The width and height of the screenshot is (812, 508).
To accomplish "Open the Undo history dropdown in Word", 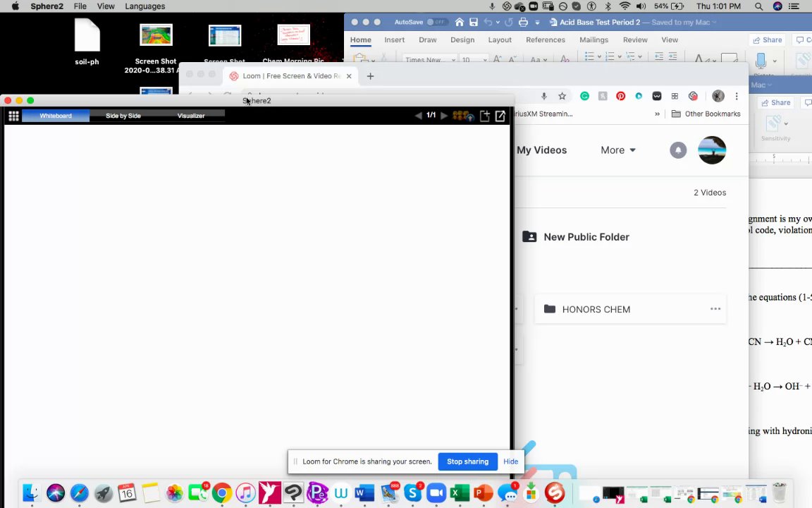I will [x=498, y=23].
